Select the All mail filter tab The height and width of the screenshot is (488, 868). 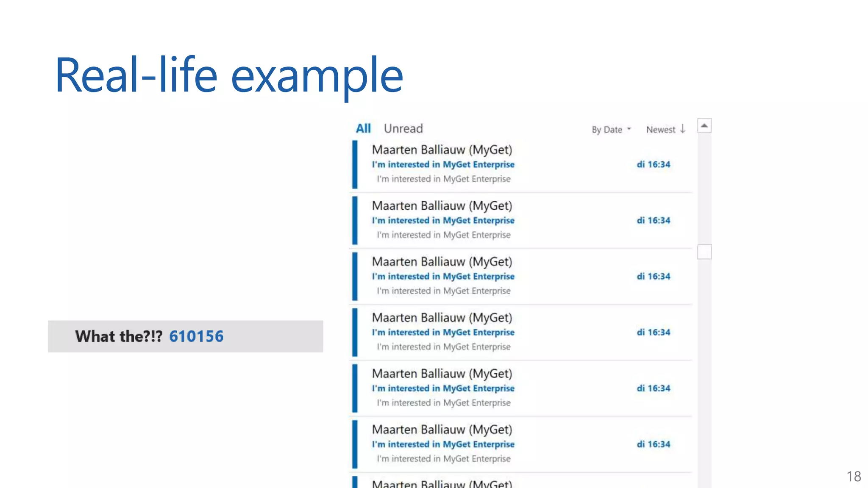363,128
